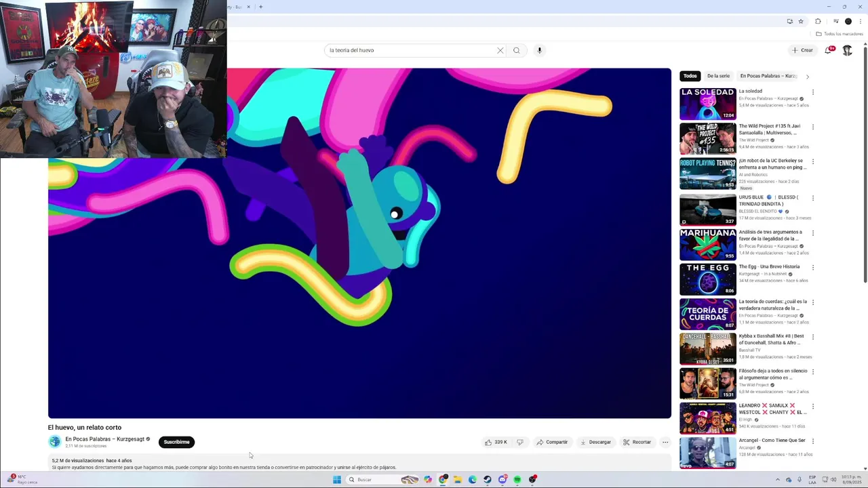Click the install app icon in address bar
This screenshot has height=488, width=868.
(x=790, y=22)
